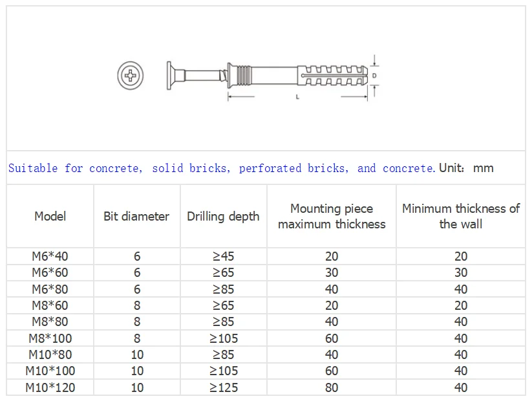Select the M10*80 model cell
The width and height of the screenshot is (532, 403).
50,354
